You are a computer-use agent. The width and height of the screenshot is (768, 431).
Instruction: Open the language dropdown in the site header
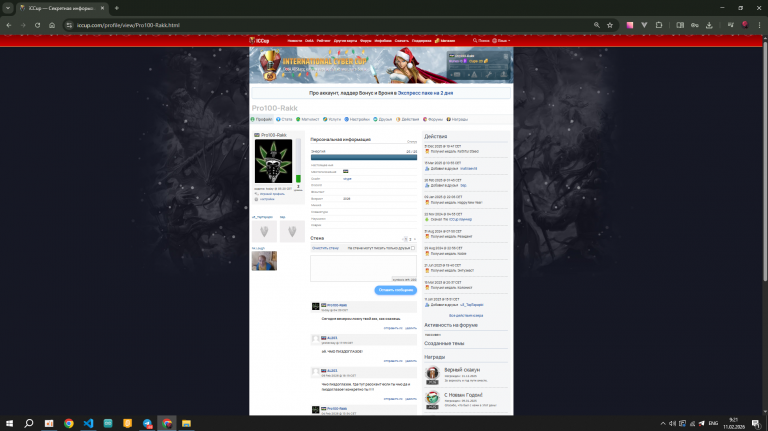[501, 41]
